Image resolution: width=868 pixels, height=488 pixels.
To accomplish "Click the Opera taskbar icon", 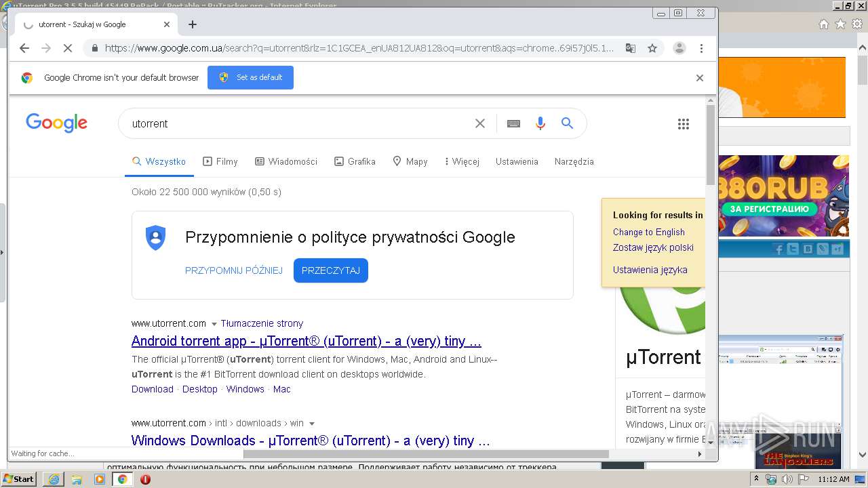I will (x=145, y=479).
